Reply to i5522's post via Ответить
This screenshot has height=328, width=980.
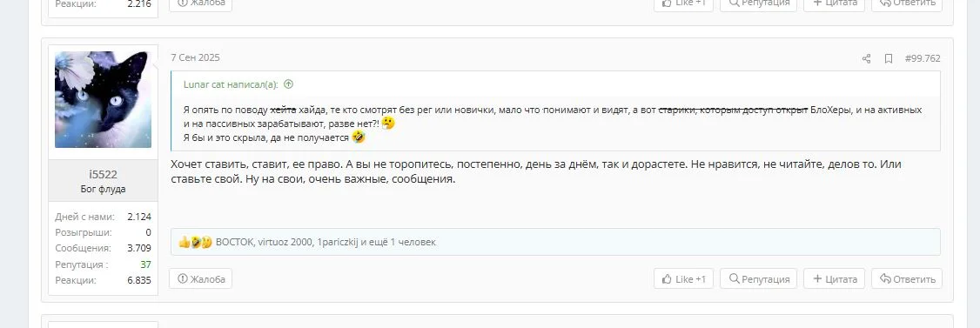click(x=907, y=278)
